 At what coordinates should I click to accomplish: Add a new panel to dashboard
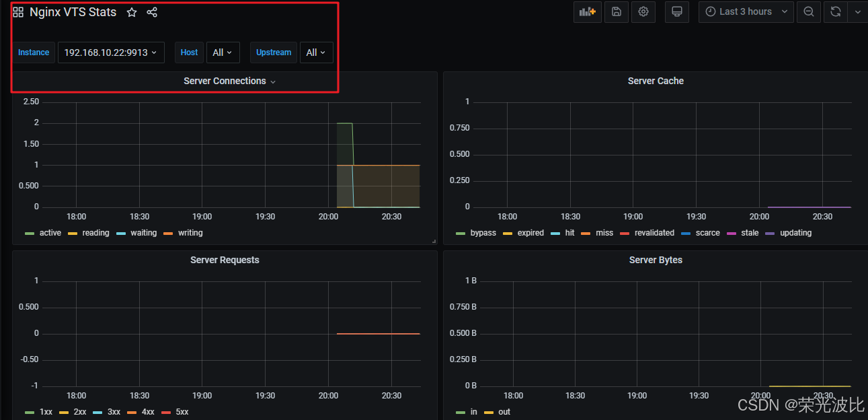[588, 11]
